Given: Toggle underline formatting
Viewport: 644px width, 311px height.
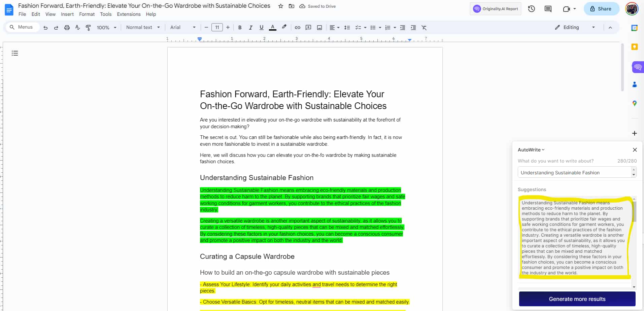Looking at the screenshot, I should click(x=261, y=27).
